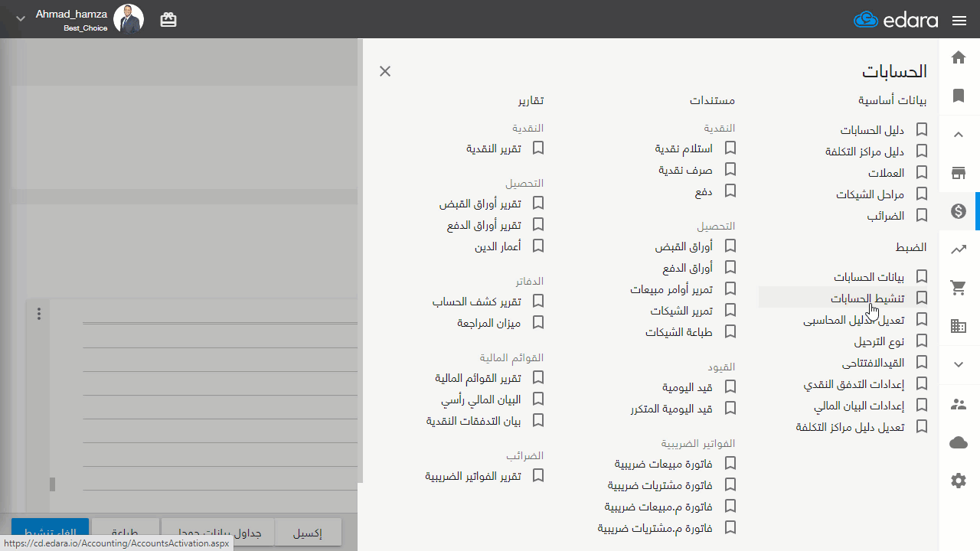Open أوراق القبض link
980x551 pixels.
(x=684, y=246)
